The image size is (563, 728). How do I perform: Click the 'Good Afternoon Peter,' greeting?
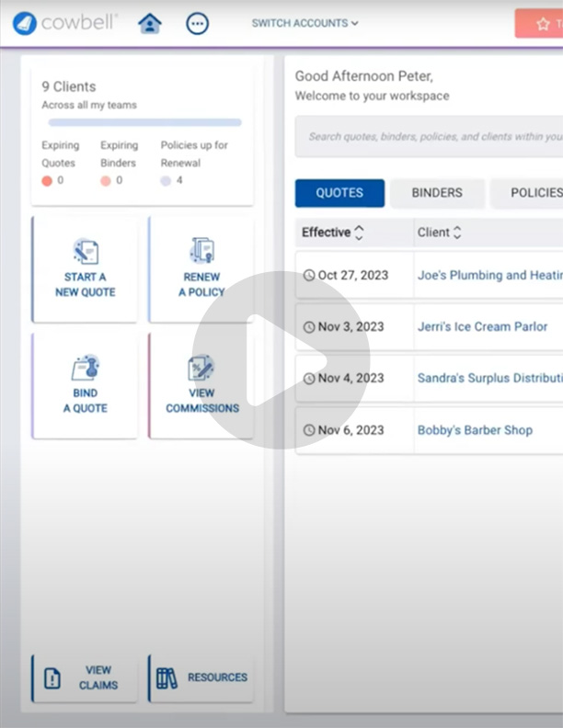pos(364,76)
